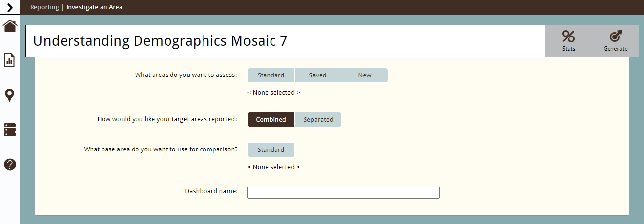The width and height of the screenshot is (644, 224).
Task: Expand the sidebar with the chevron arrow
Action: pyautogui.click(x=10, y=7)
